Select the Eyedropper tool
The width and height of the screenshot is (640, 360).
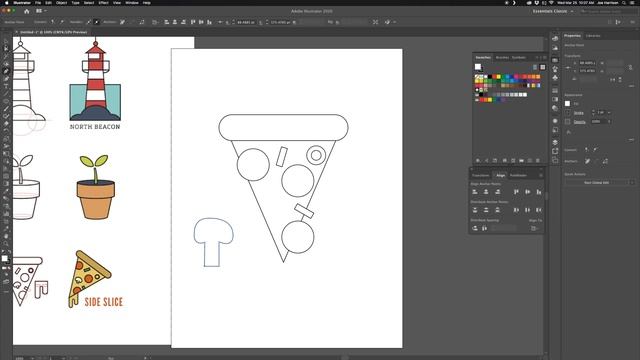coord(6,191)
